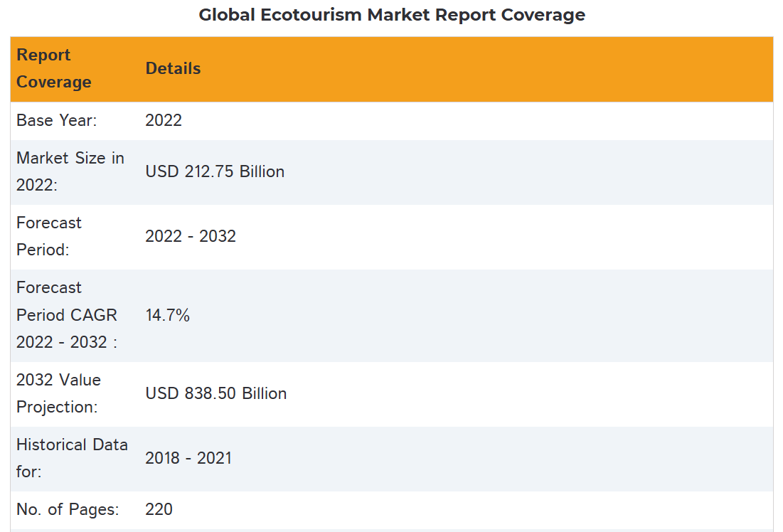783x532 pixels.
Task: Click the USD 212.75 Billion value
Action: pyautogui.click(x=215, y=172)
